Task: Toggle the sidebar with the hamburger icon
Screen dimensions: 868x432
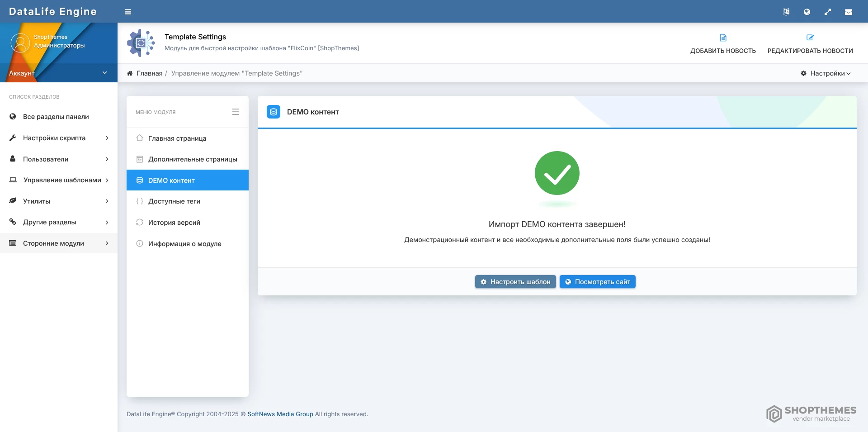Action: 128,12
